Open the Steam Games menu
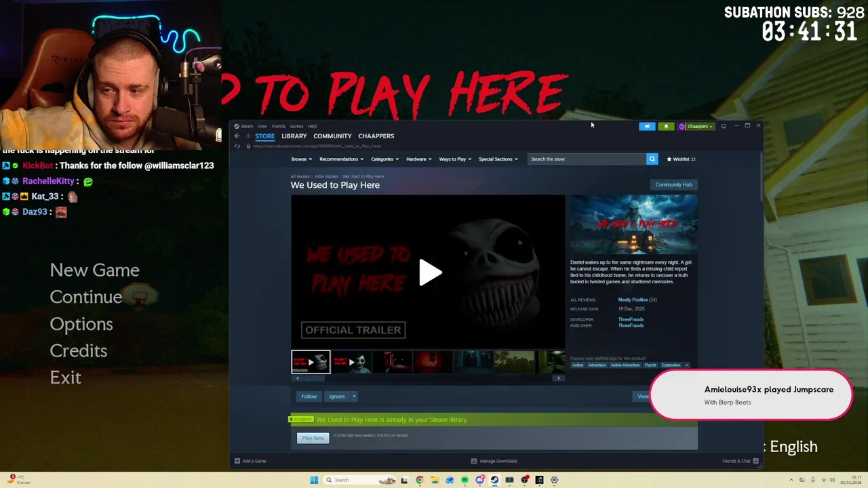 [x=296, y=126]
